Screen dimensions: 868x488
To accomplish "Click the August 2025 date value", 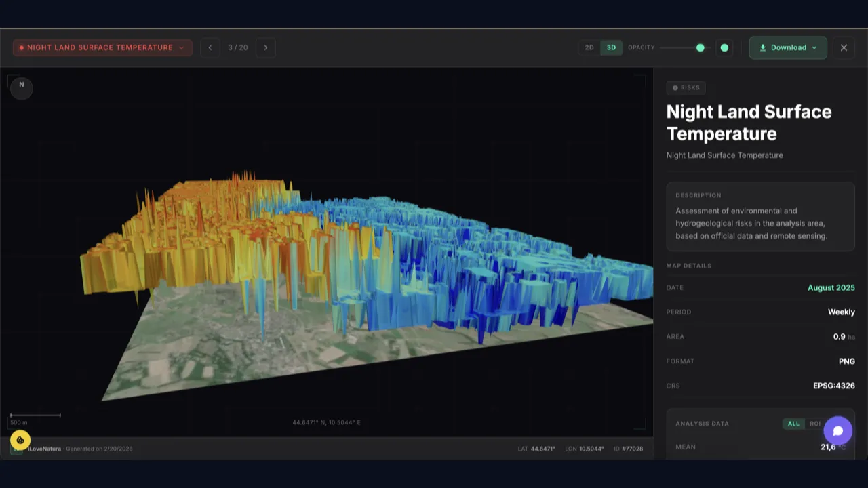I will 831,288.
